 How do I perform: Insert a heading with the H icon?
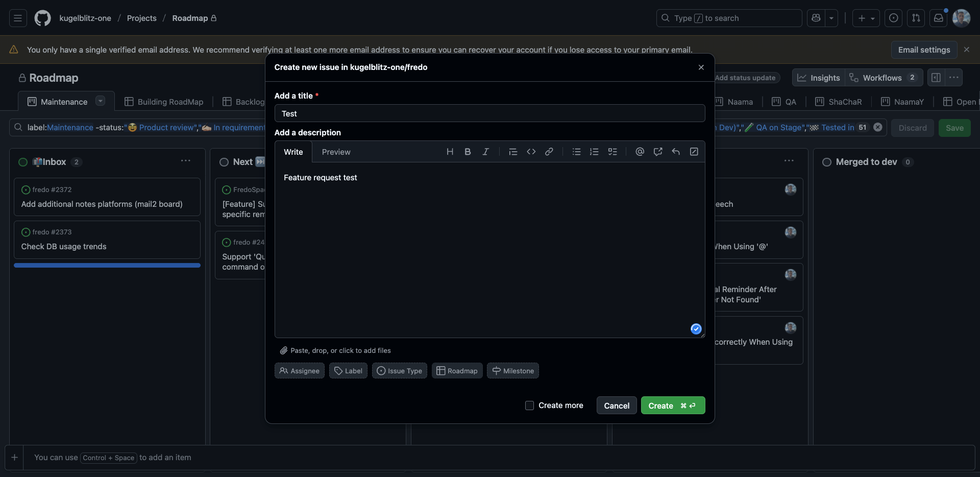pyautogui.click(x=450, y=152)
